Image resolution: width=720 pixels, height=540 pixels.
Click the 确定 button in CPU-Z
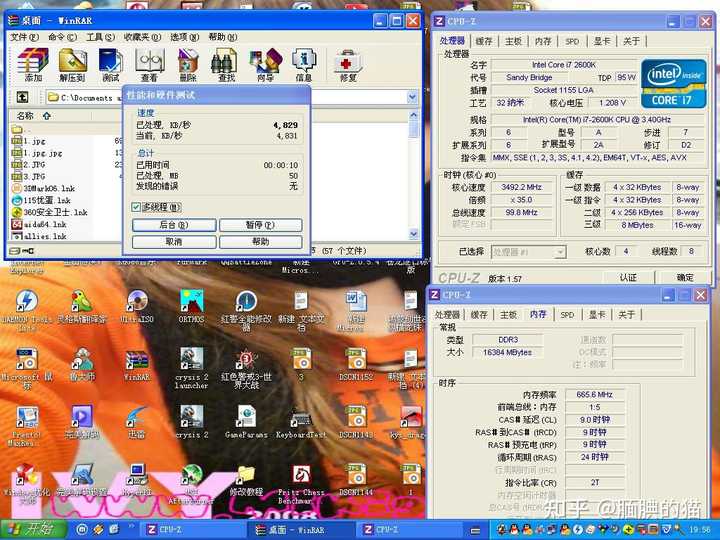click(685, 277)
